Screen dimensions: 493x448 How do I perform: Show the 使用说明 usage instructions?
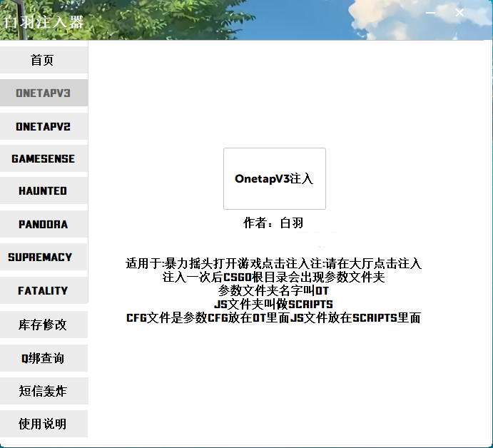44,424
